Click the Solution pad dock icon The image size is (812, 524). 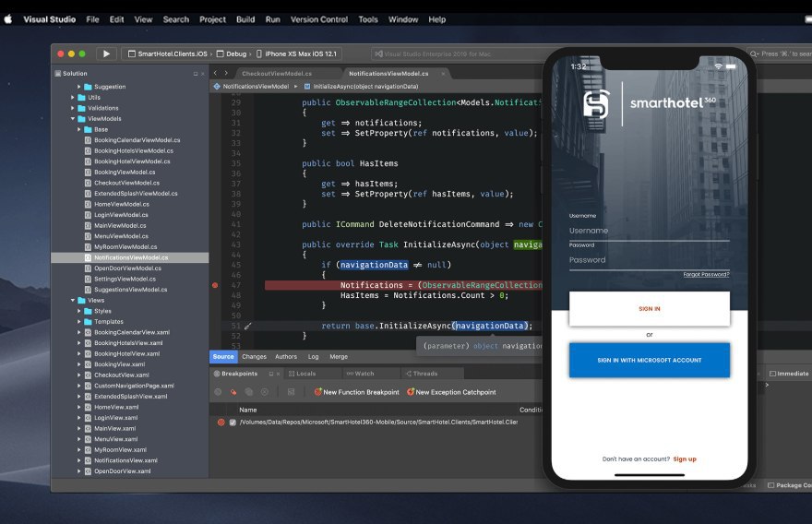tap(196, 74)
